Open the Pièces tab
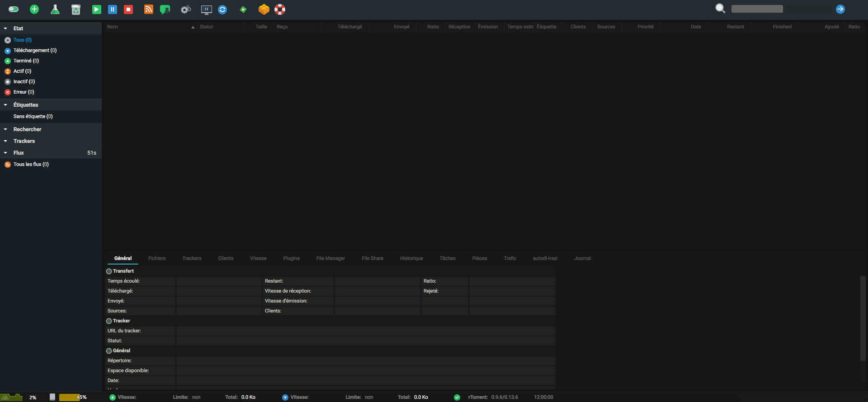 [x=480, y=258]
